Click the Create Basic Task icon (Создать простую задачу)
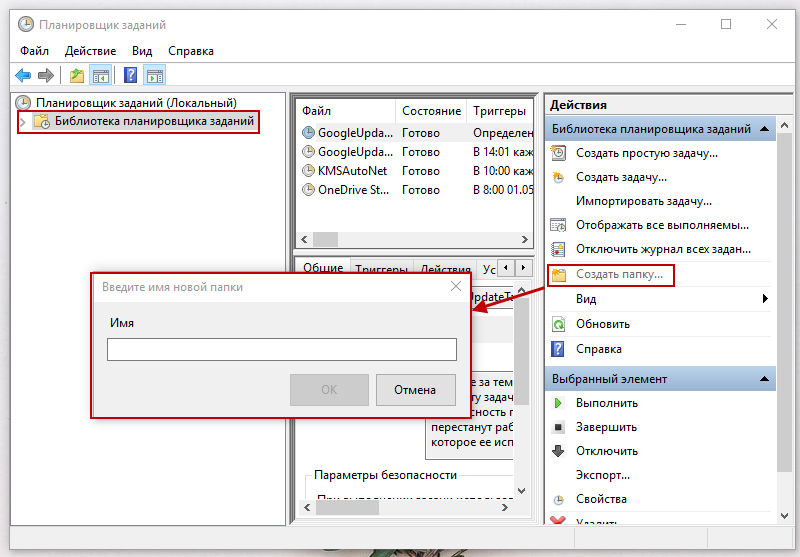The image size is (800, 557). tap(559, 153)
